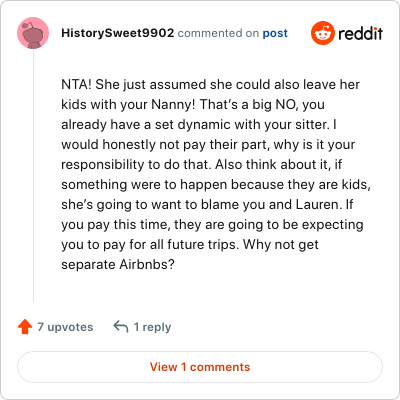Click the "1 reply" label
400x400 pixels.
(x=152, y=327)
